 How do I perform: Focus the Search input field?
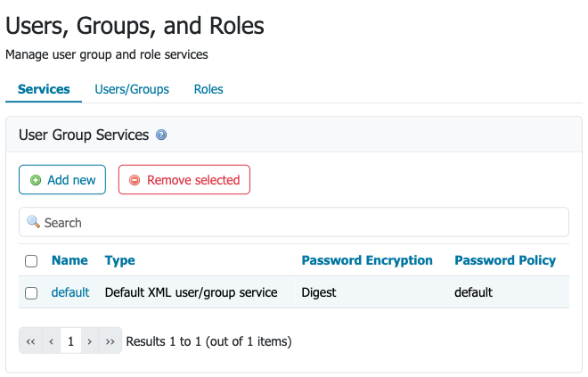coord(294,222)
